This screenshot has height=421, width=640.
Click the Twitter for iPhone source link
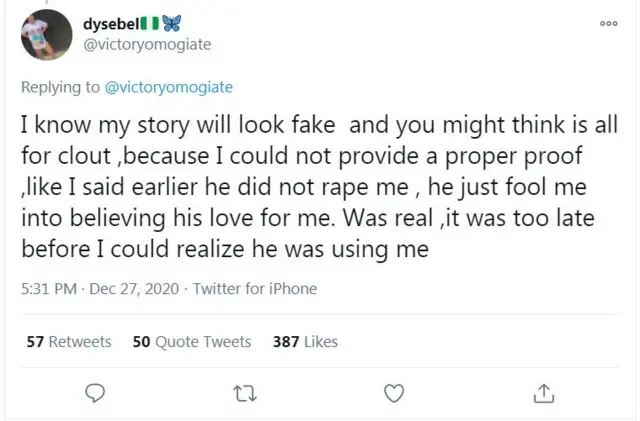[254, 289]
